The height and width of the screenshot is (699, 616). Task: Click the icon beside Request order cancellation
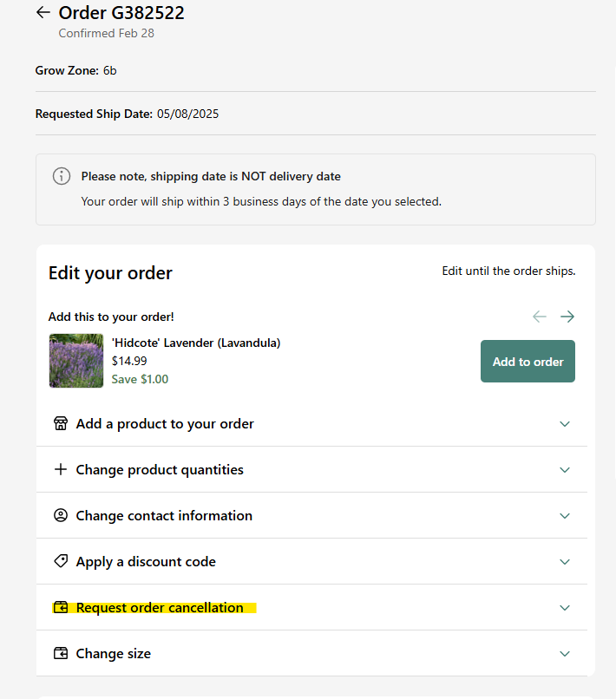[61, 607]
